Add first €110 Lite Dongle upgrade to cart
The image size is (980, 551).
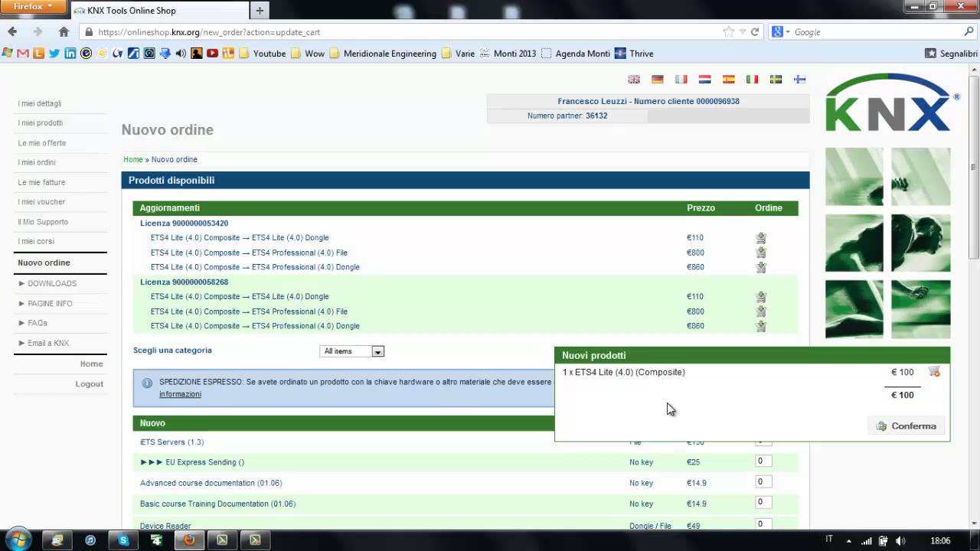[761, 238]
